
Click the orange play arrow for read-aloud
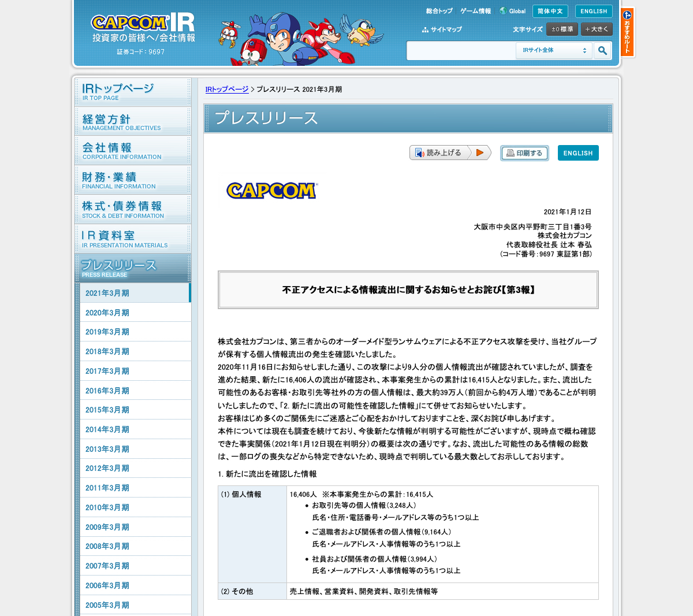click(x=480, y=153)
